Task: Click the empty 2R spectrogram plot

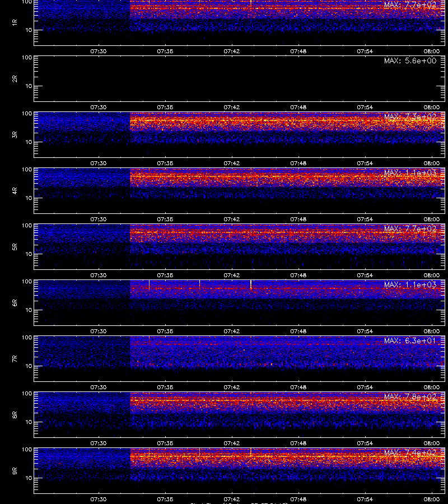Action: click(240, 79)
